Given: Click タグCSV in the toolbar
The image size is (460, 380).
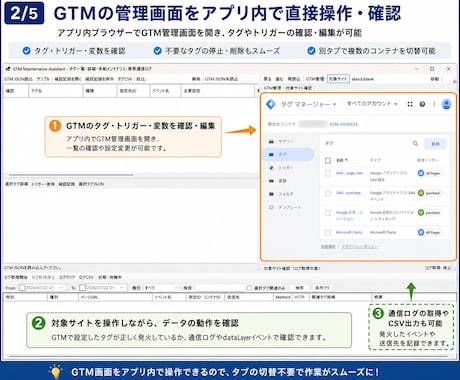Looking at the screenshot, I should (125, 79).
